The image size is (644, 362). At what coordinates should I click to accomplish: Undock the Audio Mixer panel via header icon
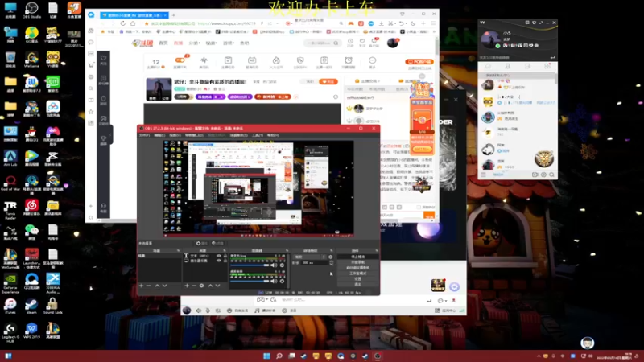point(287,250)
